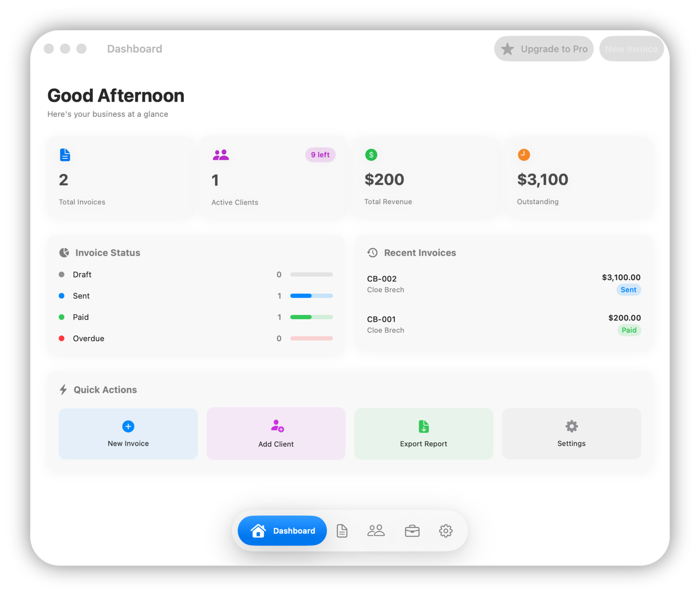This screenshot has width=700, height=596.
Task: Click the New Invoice button at top right
Action: [x=631, y=49]
